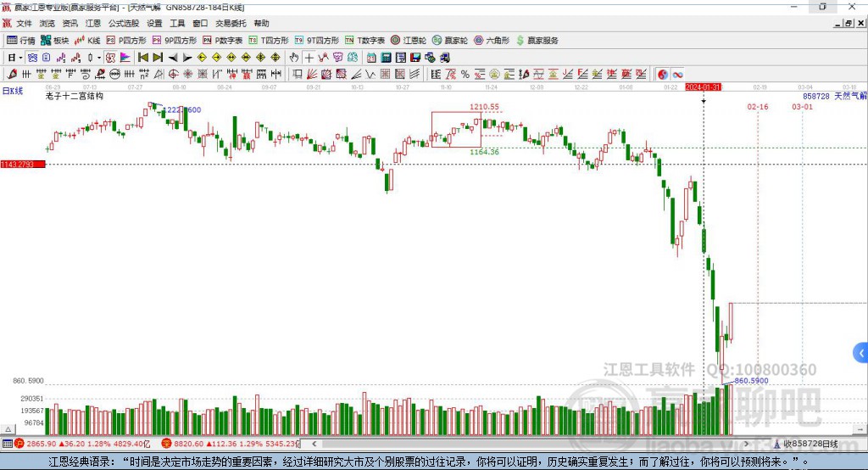The width and height of the screenshot is (868, 470).
Task: Jump to the first bar arrow icon
Action: pyautogui.click(x=142, y=58)
